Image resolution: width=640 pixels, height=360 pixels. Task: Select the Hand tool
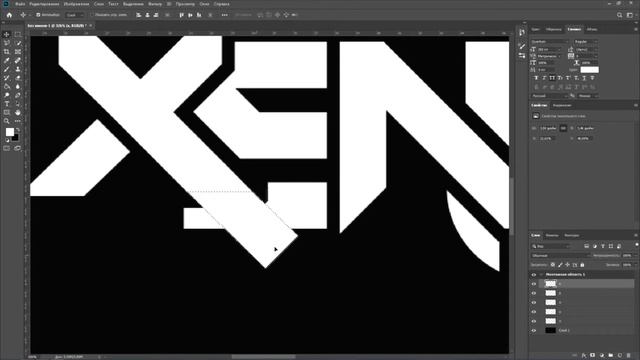point(18,112)
